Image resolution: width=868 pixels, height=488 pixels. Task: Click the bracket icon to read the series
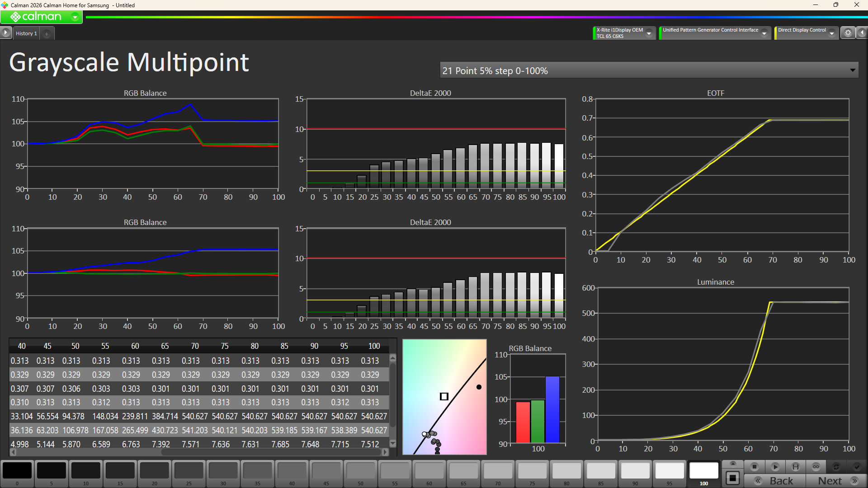click(796, 467)
